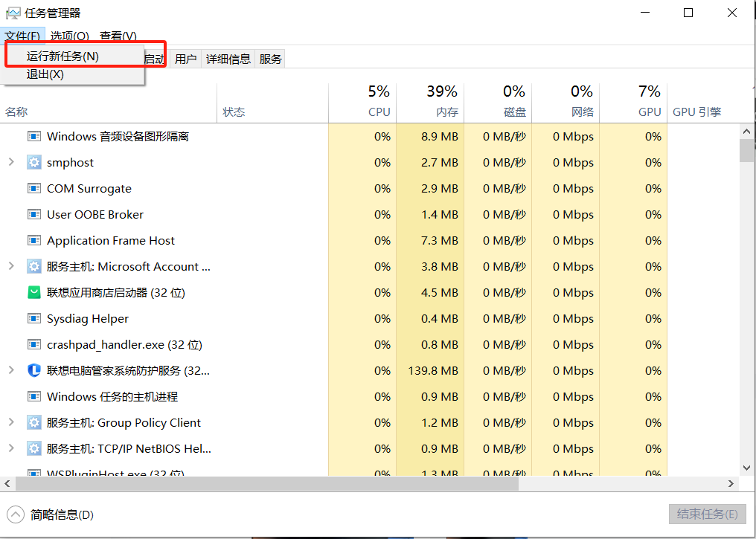The image size is (756, 539).
Task: Click the 简略信息(D) link
Action: coord(62,515)
